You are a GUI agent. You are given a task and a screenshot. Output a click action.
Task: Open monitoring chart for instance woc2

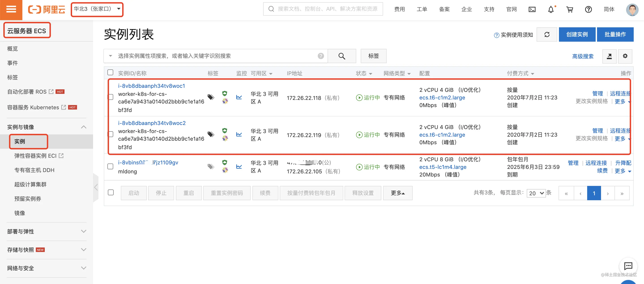[239, 135]
